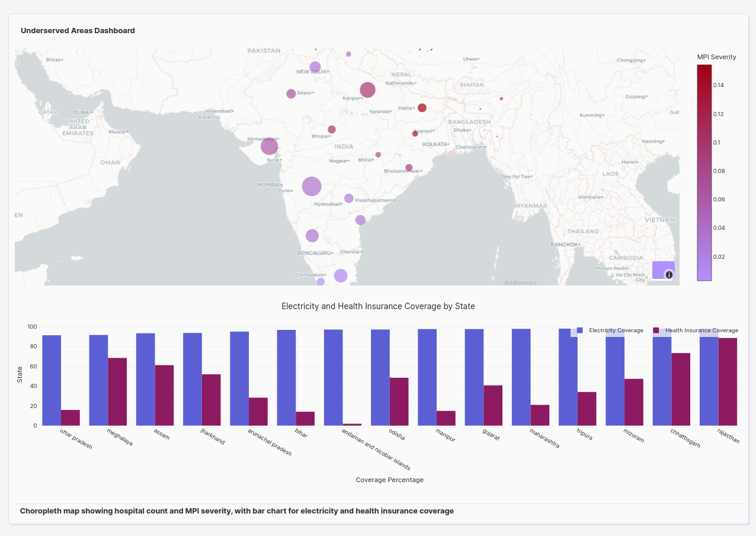This screenshot has height=536, width=756.
Task: Click the Underserved Areas Dashboard title
Action: coord(78,30)
